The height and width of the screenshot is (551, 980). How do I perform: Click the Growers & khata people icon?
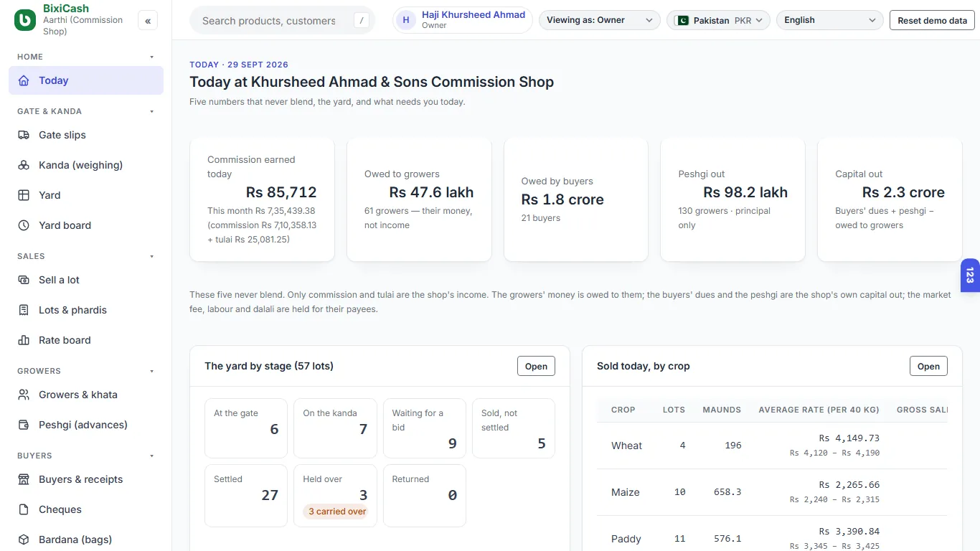[x=24, y=395]
